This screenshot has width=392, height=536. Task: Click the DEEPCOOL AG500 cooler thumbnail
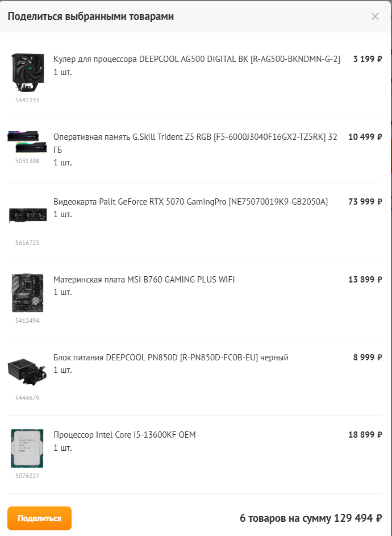[27, 73]
